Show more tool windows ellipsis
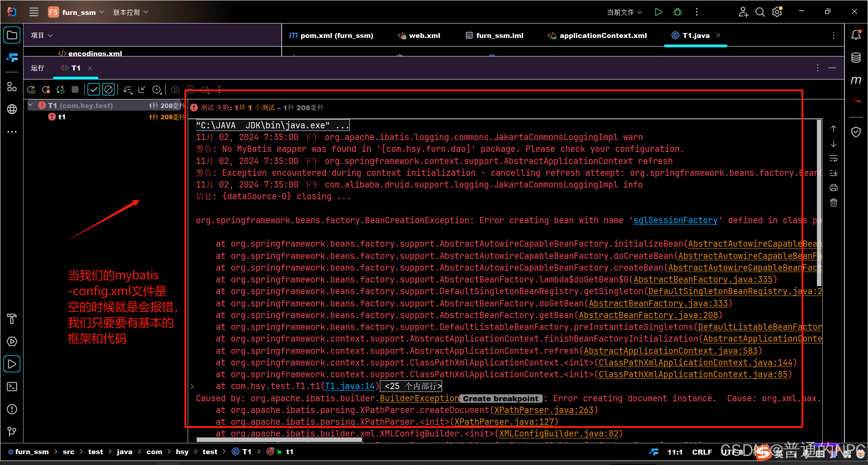868x465 pixels. coord(12,132)
